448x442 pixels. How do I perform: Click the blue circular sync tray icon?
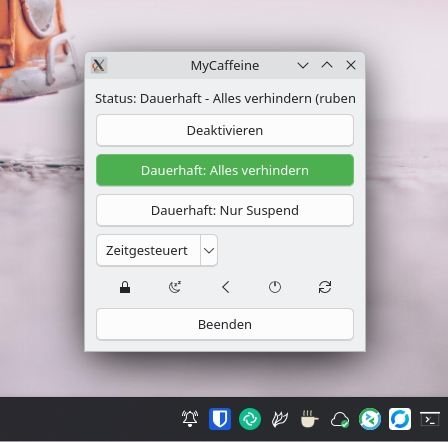pos(400,419)
